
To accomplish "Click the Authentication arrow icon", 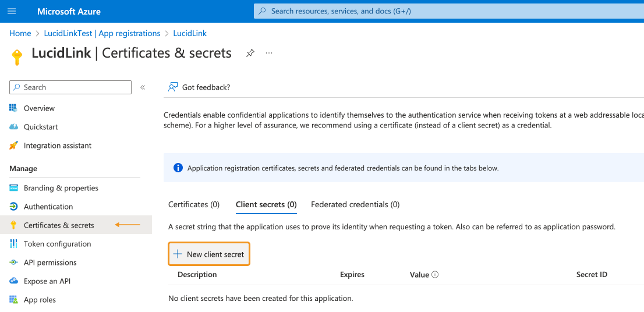I will pyautogui.click(x=13, y=207).
